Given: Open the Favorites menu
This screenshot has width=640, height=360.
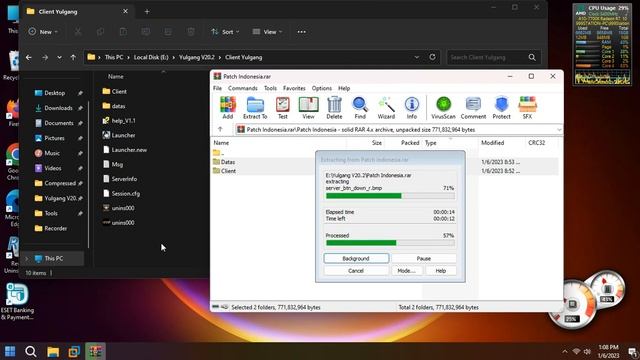Looking at the screenshot, I should coord(294,88).
